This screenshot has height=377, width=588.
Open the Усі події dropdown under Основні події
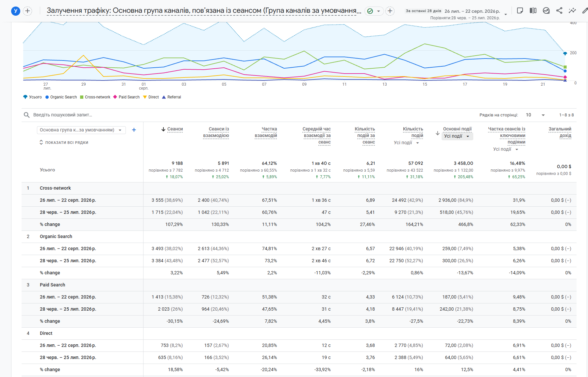[457, 136]
